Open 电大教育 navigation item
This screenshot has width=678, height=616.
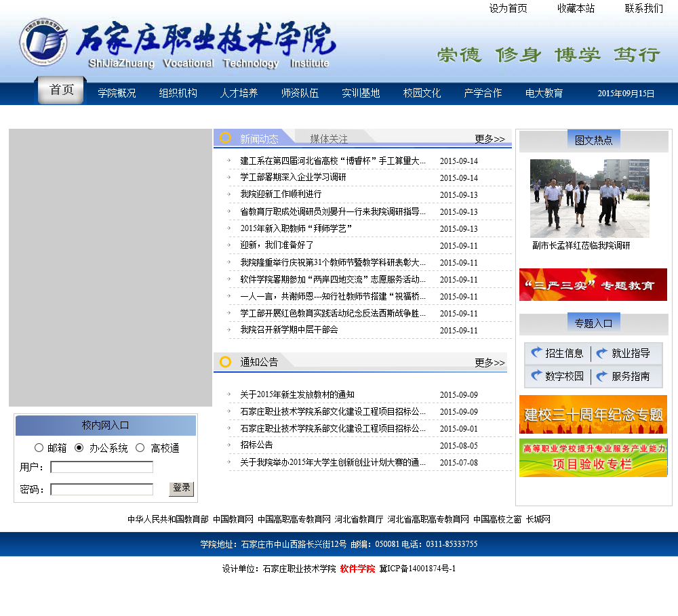[544, 93]
